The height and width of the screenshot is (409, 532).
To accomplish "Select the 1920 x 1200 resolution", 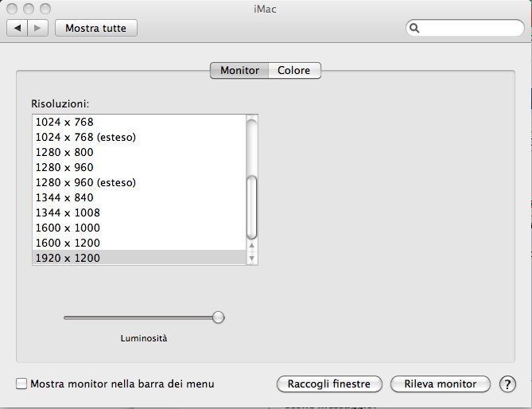I will 68,258.
